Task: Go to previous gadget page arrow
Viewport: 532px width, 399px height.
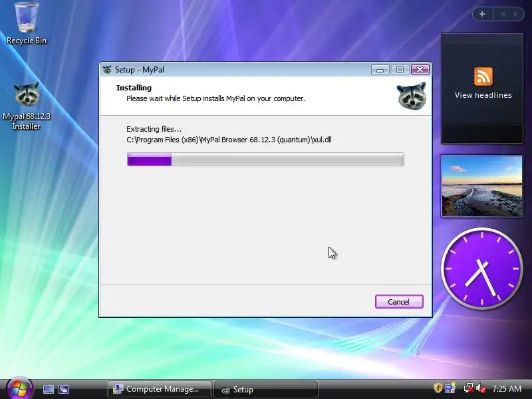Action: coord(503,14)
